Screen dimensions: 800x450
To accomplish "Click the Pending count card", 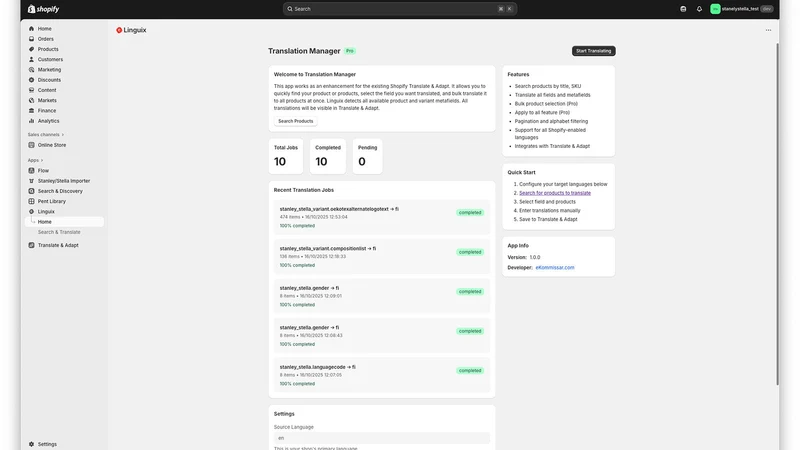I will click(367, 156).
